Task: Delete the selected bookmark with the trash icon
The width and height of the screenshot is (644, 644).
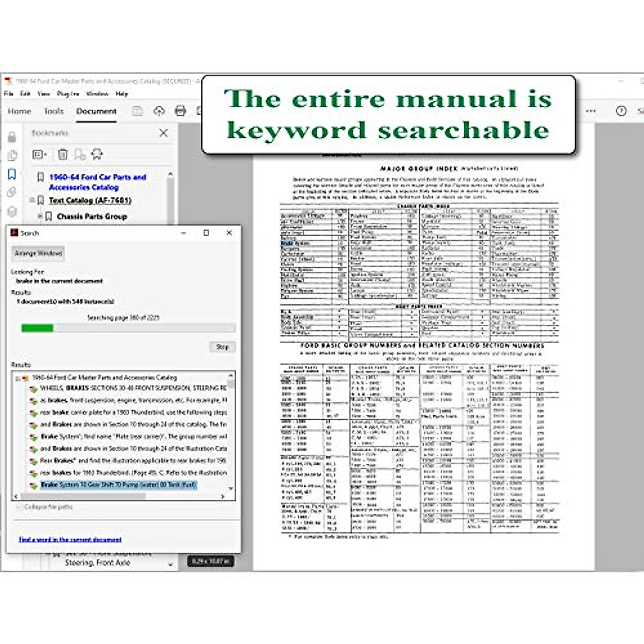Action: [x=63, y=155]
